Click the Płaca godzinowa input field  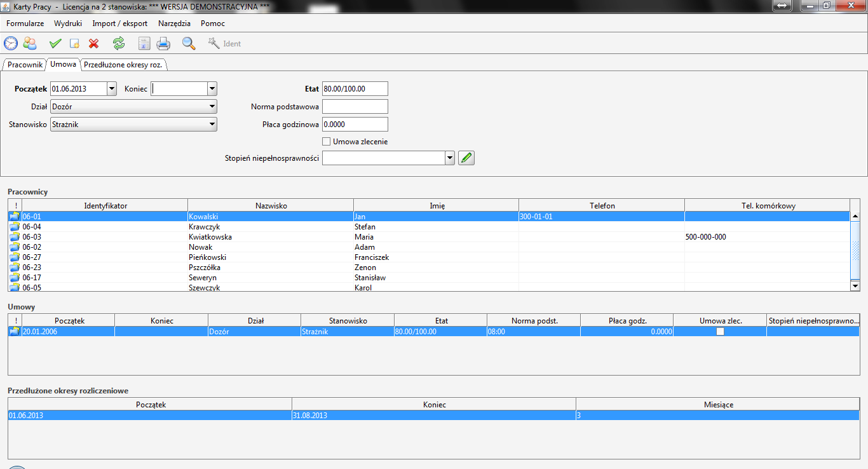[355, 125]
